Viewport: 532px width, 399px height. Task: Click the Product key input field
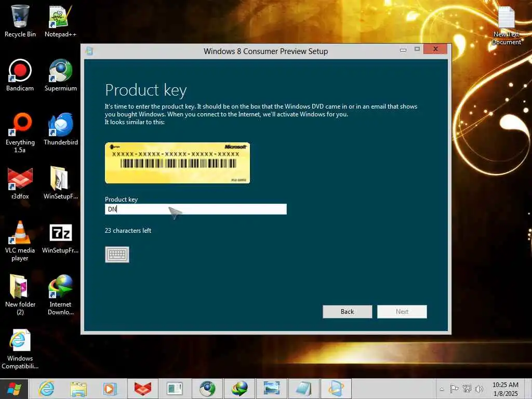coord(196,209)
